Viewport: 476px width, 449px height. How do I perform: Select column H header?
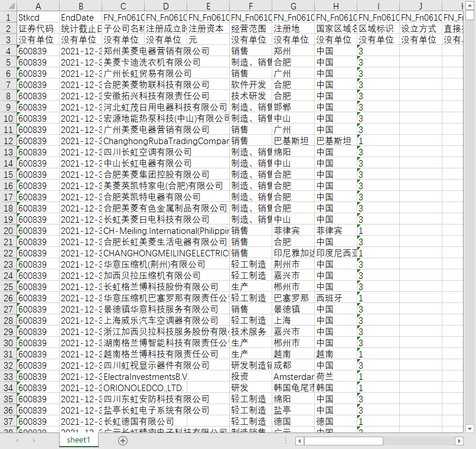336,6
